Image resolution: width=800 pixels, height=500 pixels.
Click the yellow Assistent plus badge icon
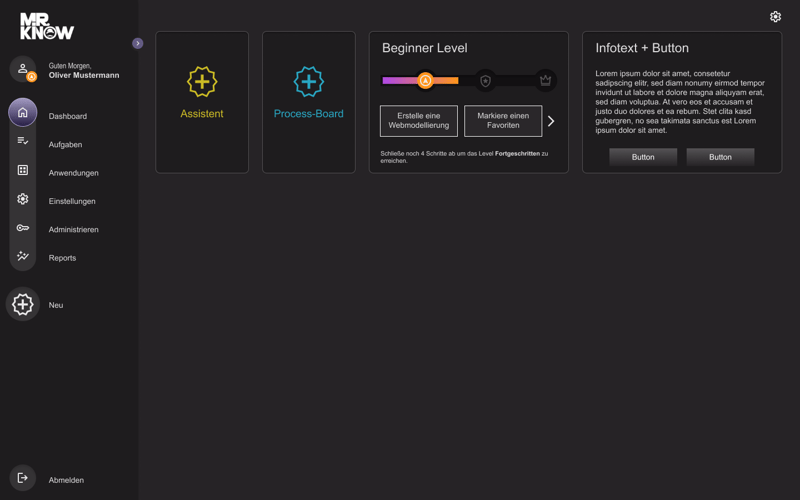coord(202,82)
